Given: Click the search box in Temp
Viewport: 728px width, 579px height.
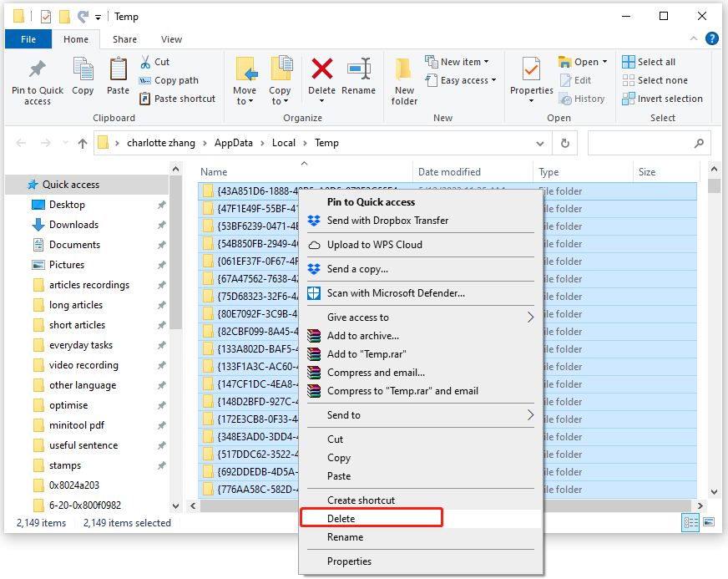Looking at the screenshot, I should tap(649, 144).
